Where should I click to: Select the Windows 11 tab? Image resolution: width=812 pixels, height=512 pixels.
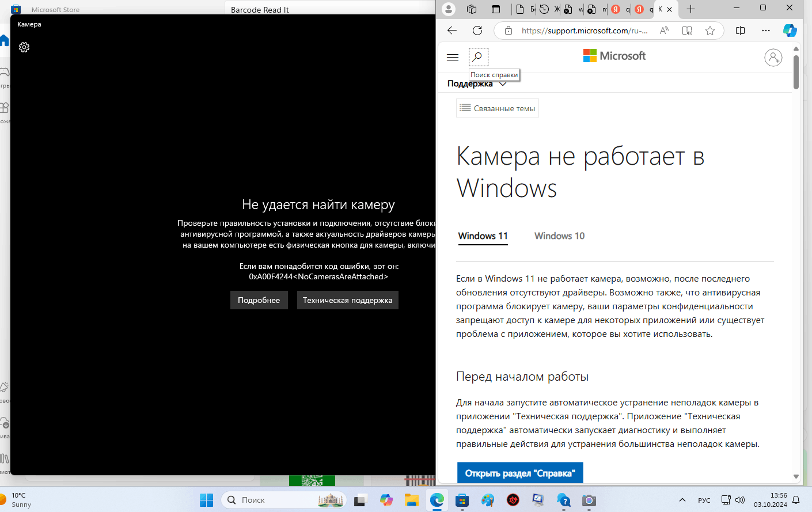point(483,236)
